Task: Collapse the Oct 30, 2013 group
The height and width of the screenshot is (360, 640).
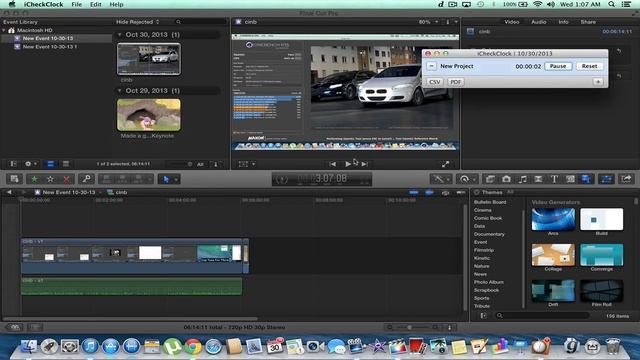Action: (x=120, y=35)
